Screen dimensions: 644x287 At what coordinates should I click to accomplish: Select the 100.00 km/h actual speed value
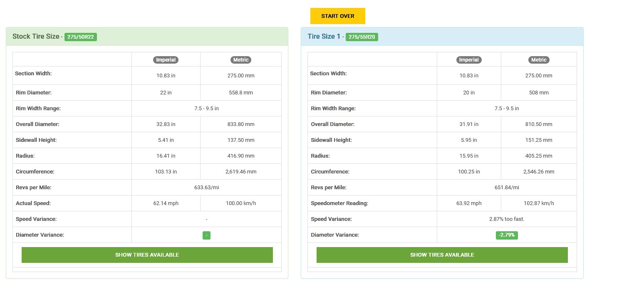[x=241, y=203]
